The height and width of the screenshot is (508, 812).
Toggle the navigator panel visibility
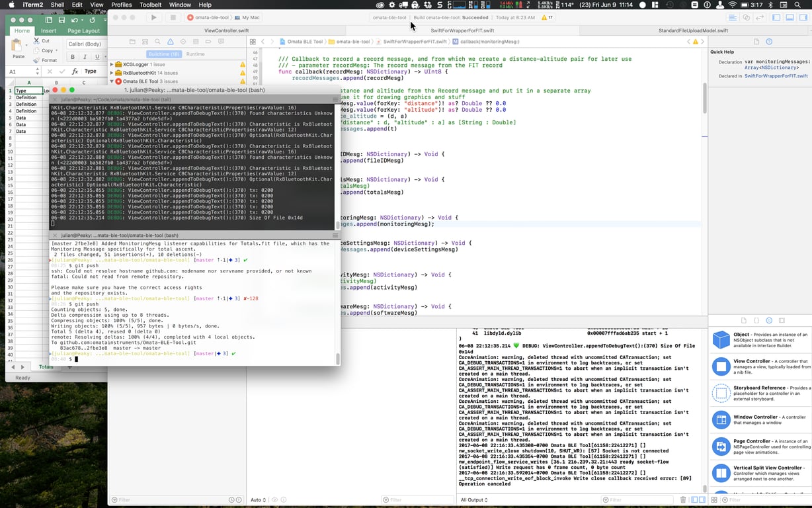click(776, 17)
